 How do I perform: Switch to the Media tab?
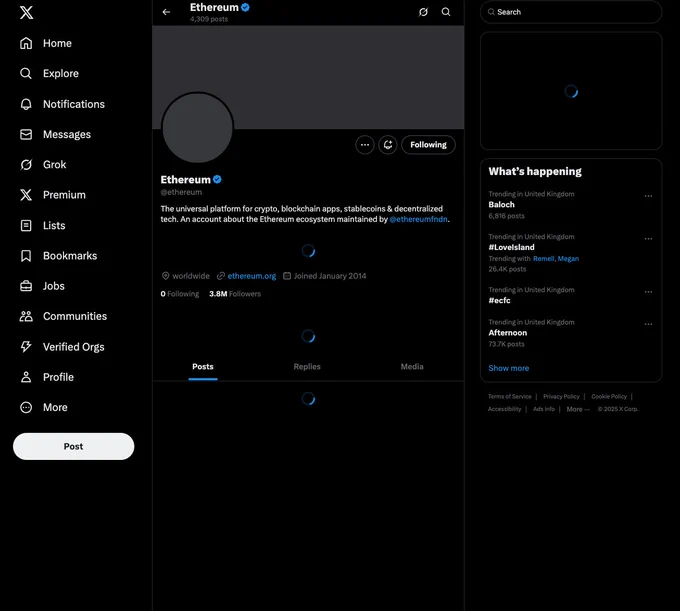[x=412, y=367]
